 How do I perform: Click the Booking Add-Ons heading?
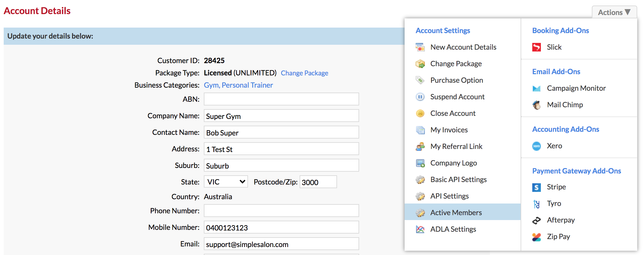click(x=561, y=31)
